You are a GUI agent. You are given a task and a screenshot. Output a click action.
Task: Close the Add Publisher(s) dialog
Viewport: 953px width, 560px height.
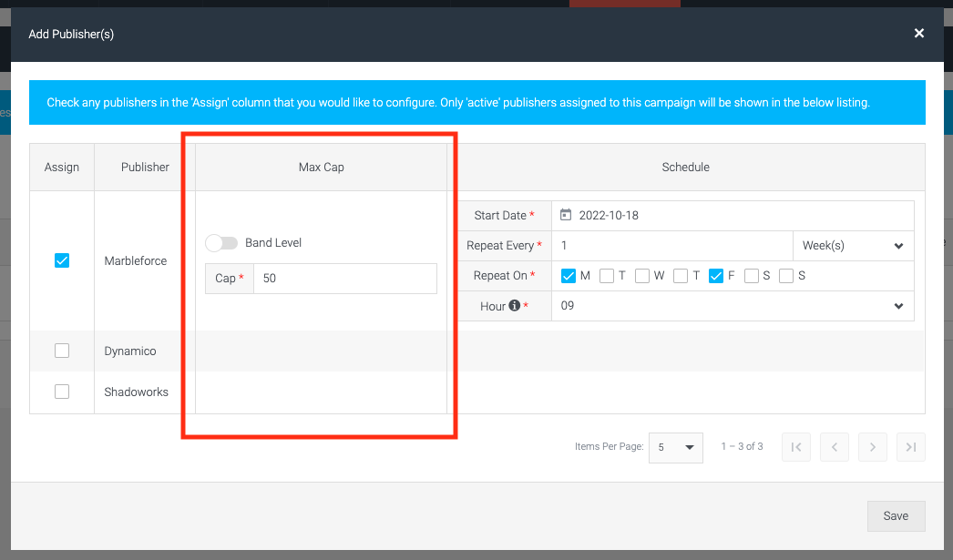point(919,34)
